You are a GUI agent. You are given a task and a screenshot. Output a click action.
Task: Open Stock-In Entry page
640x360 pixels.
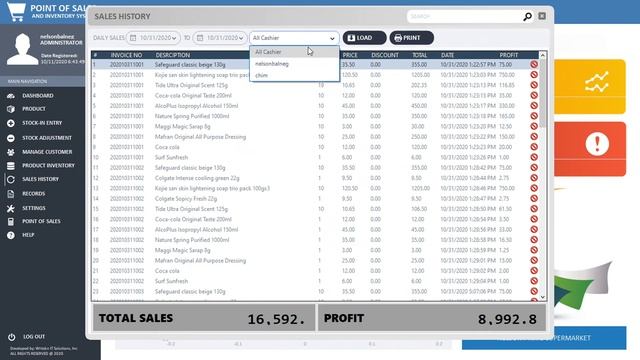tap(42, 123)
